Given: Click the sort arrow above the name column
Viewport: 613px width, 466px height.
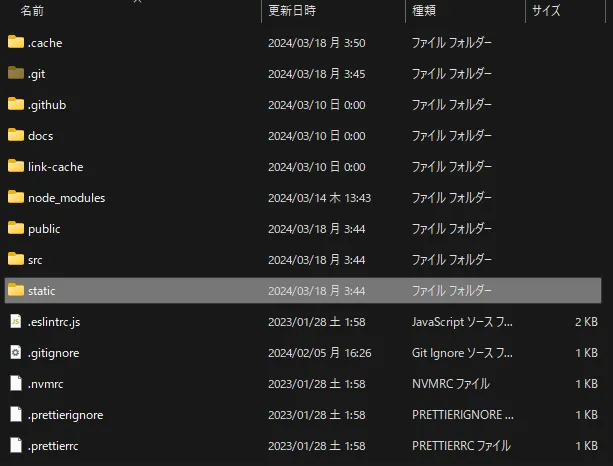Looking at the screenshot, I should 137,2.
